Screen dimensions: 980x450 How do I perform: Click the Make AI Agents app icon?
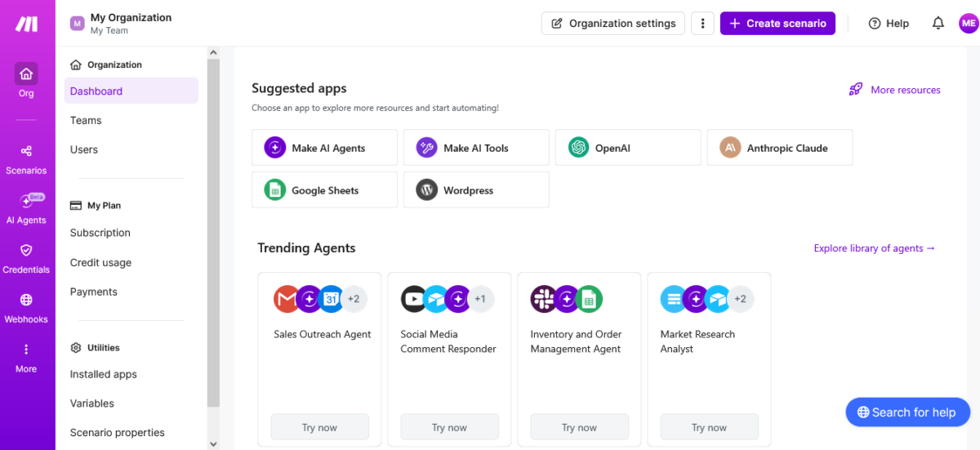[x=275, y=148]
